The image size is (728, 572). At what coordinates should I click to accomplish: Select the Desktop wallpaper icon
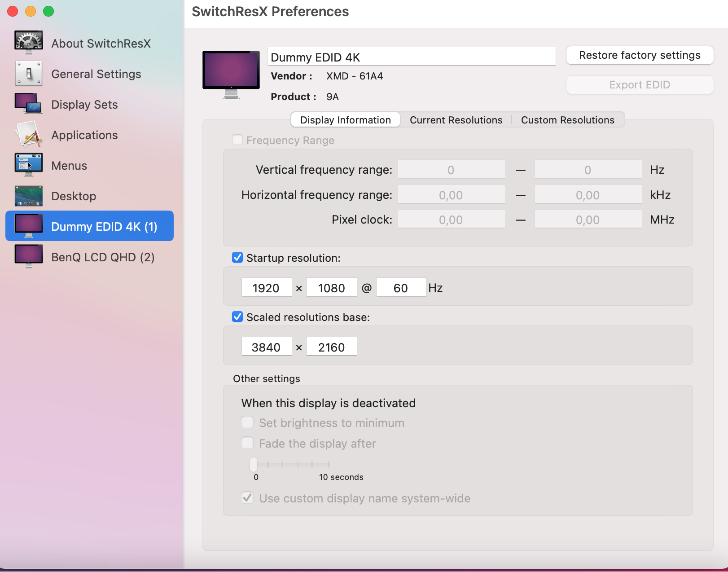click(29, 196)
